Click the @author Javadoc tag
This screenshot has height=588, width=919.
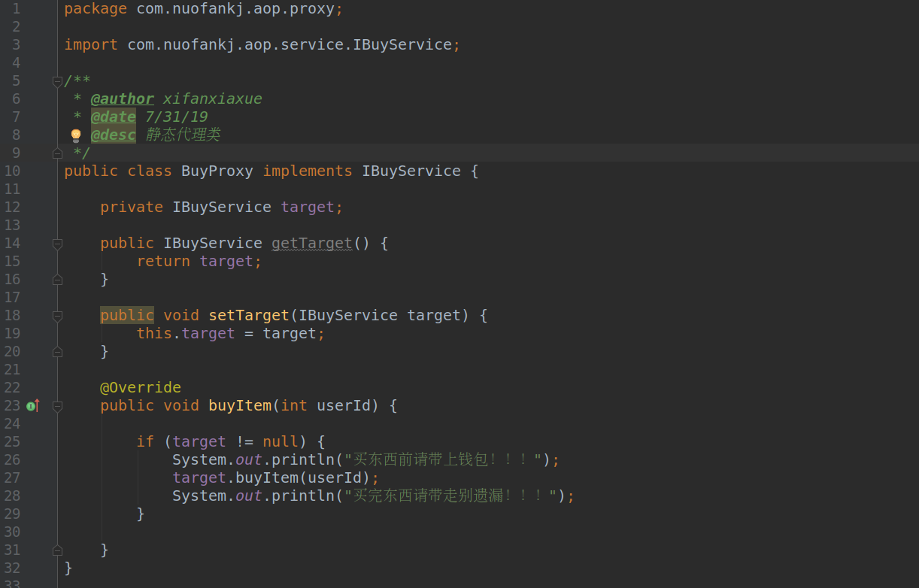pyautogui.click(x=123, y=99)
